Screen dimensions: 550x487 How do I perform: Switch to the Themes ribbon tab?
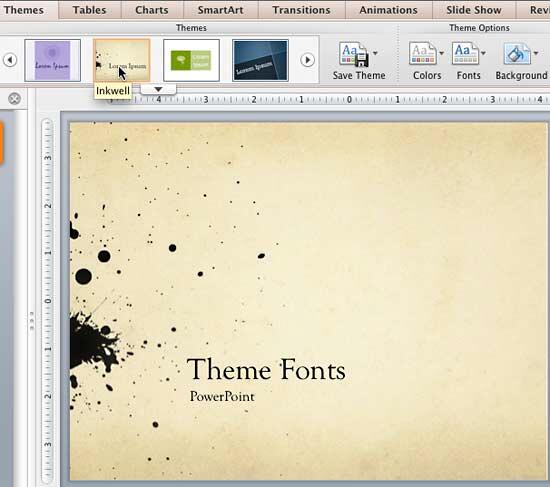tap(24, 10)
